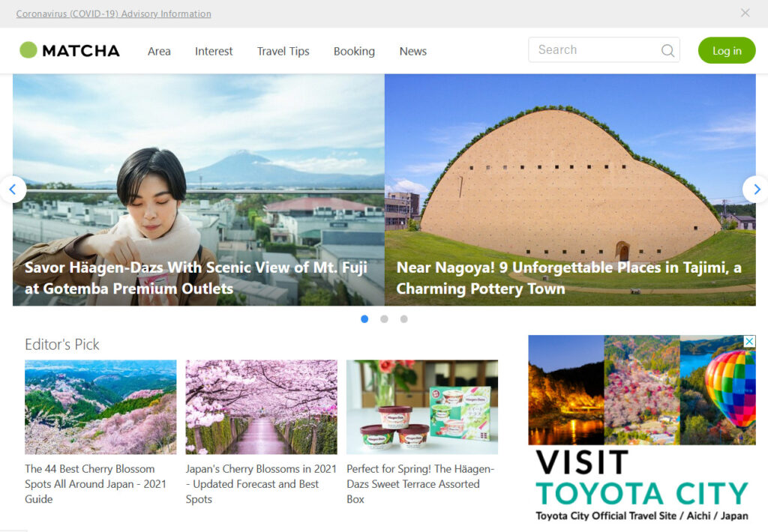This screenshot has width=768, height=532.
Task: Open 44 Best Cherry Blossom Spots thumbnail
Action: click(100, 407)
